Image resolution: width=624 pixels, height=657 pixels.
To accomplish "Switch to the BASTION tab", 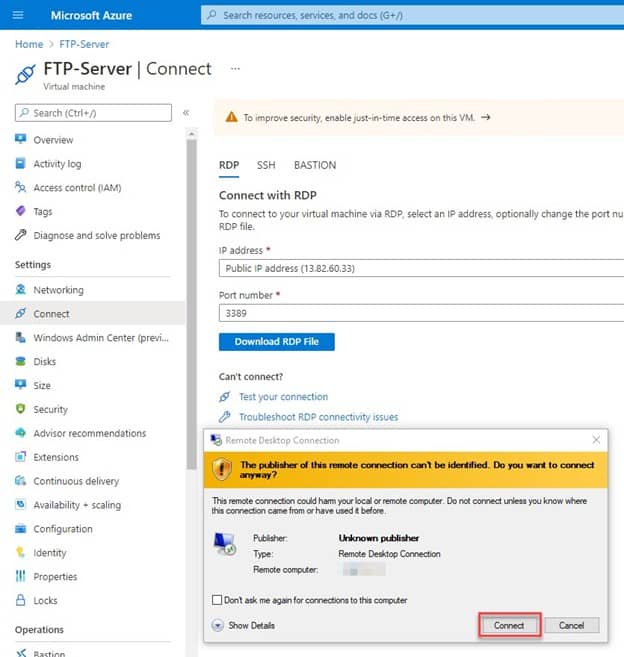I will coord(314,165).
